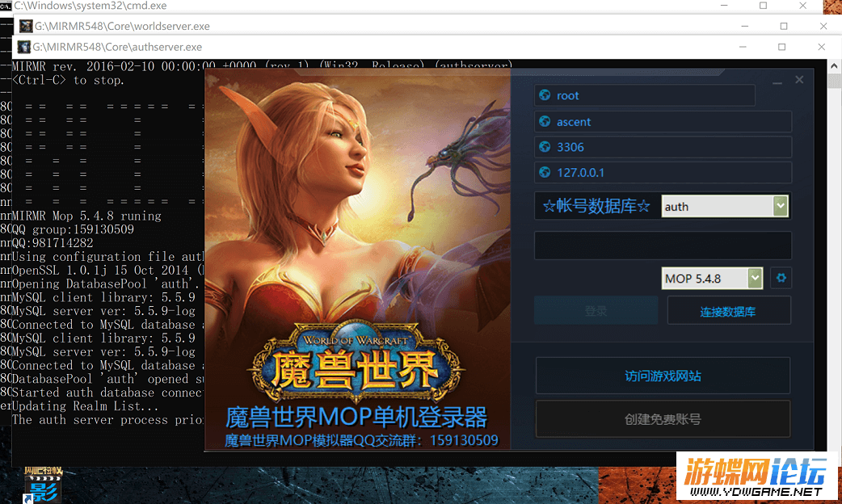This screenshot has height=504, width=842.
Task: Click the globe icon beside 127.0.0.1 field
Action: tap(545, 172)
